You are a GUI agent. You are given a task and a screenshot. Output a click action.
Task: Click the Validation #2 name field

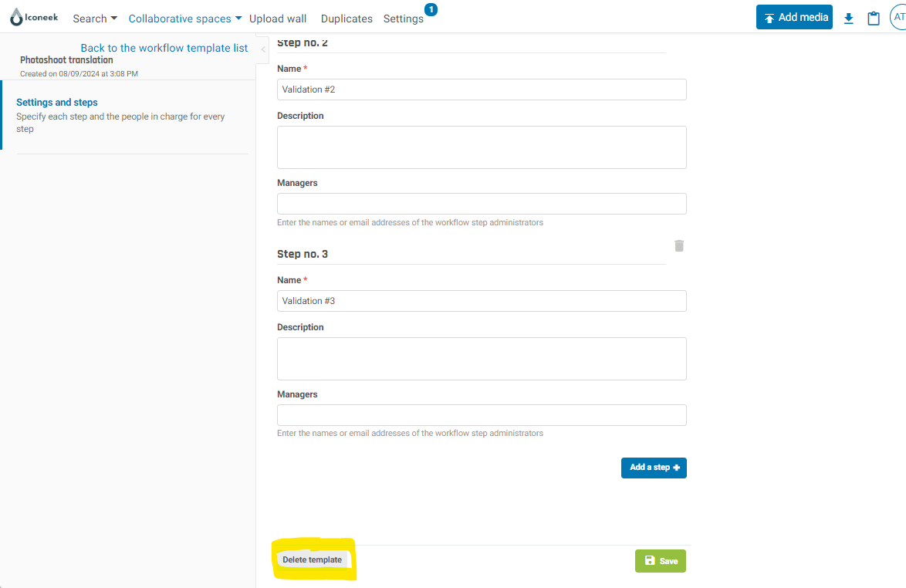(x=482, y=90)
